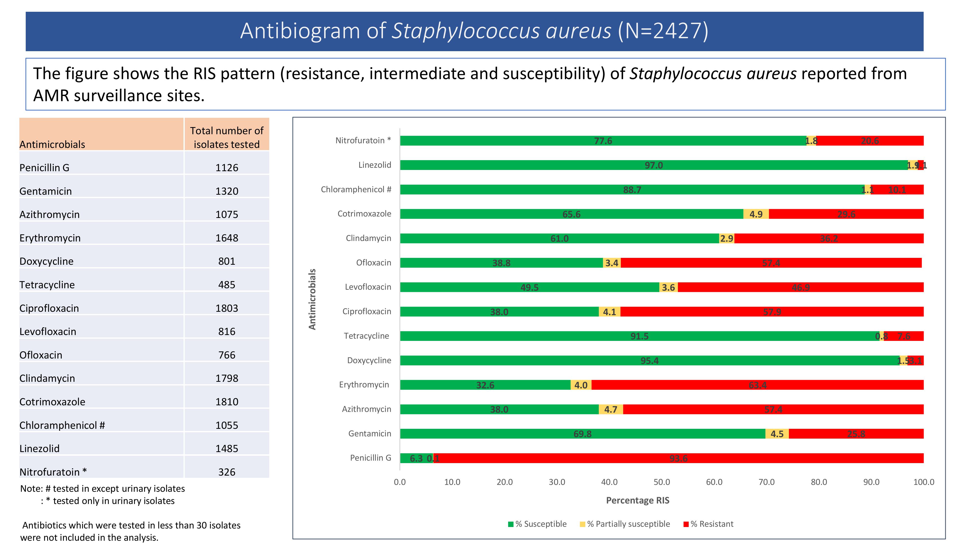Click the Cotrimoxazole yellow 4.9 segment

(756, 214)
